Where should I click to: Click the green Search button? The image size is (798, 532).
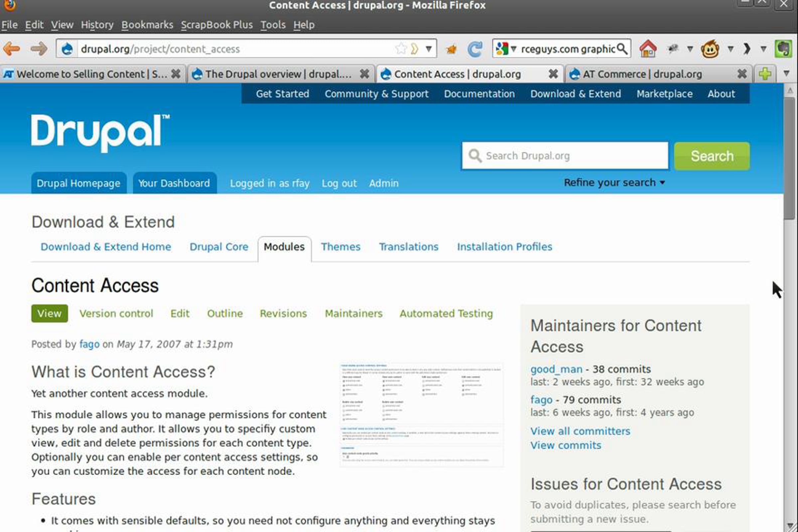point(712,156)
